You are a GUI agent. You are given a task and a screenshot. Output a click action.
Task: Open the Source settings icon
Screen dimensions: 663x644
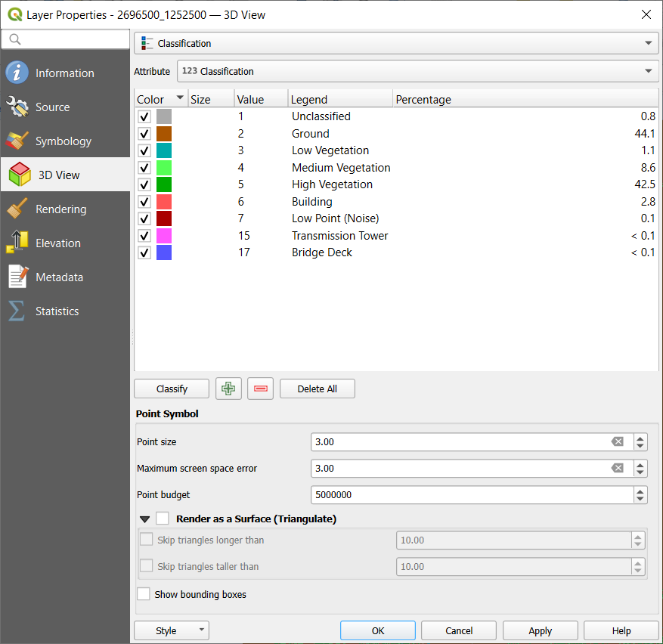17,107
